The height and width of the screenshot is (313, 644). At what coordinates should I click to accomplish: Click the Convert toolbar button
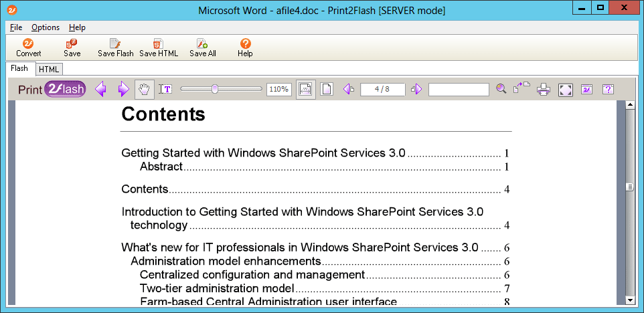[28, 47]
